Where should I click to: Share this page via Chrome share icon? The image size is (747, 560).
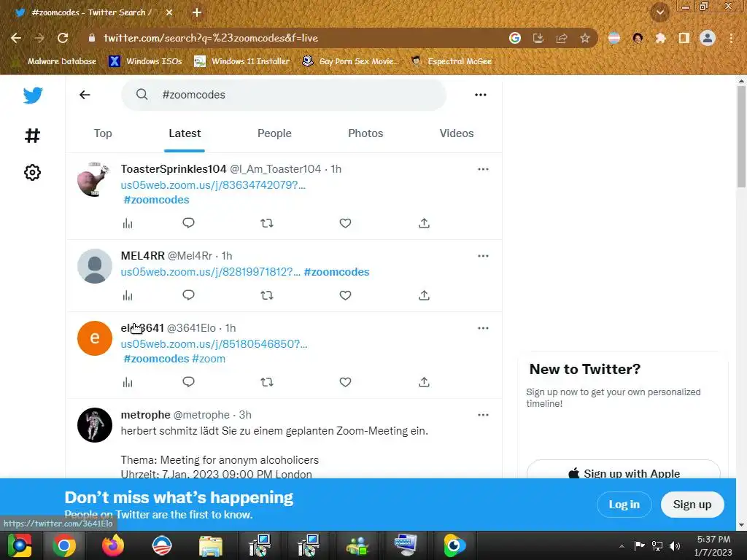pos(562,38)
